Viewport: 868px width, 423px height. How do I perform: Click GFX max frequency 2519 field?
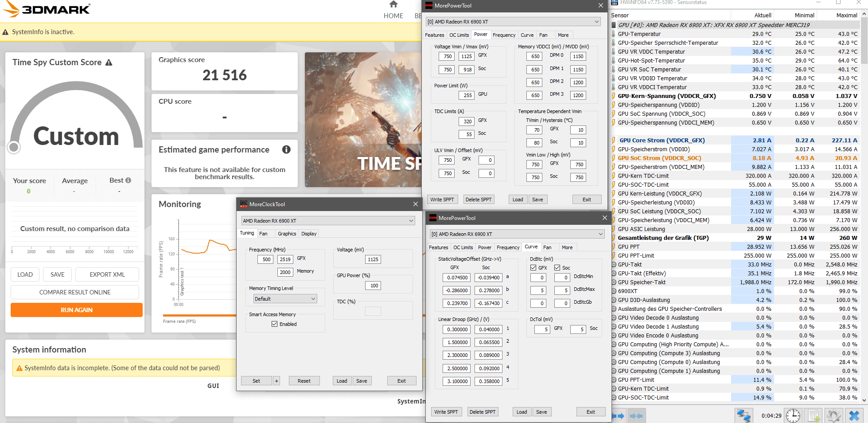point(285,259)
